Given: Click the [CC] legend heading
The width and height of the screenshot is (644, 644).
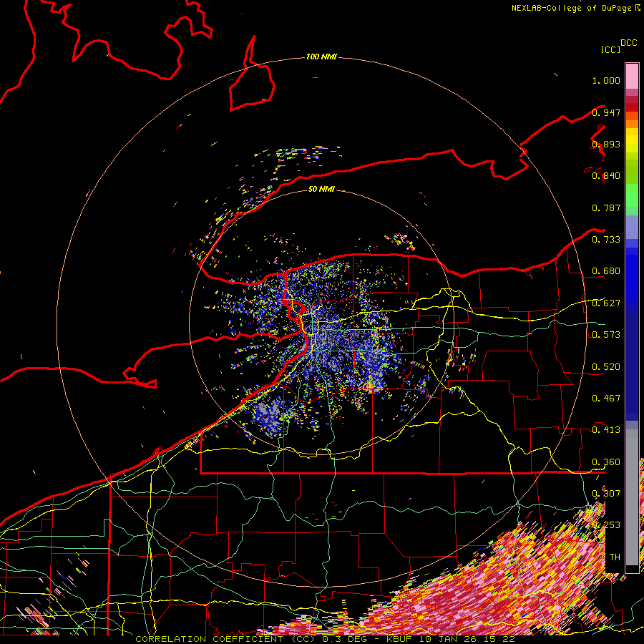Looking at the screenshot, I should click(610, 49).
